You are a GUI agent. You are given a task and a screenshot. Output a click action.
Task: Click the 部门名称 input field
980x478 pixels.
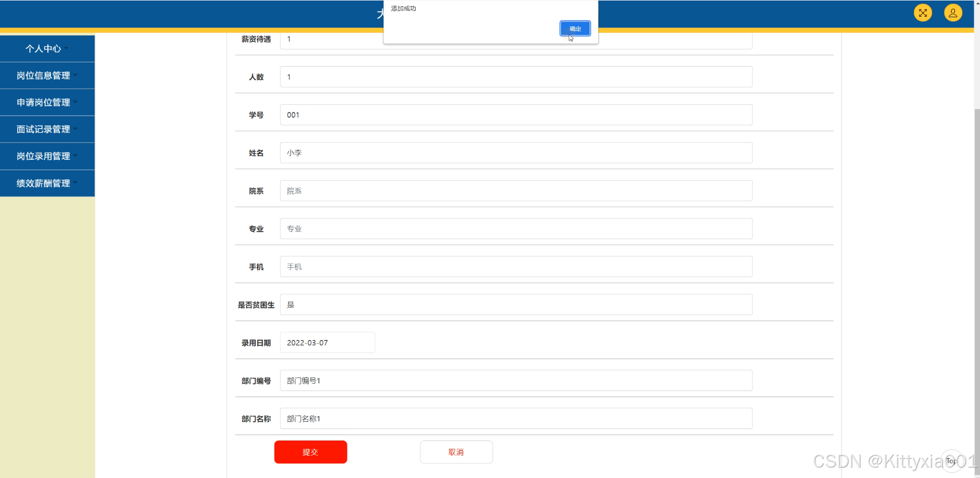tap(516, 419)
